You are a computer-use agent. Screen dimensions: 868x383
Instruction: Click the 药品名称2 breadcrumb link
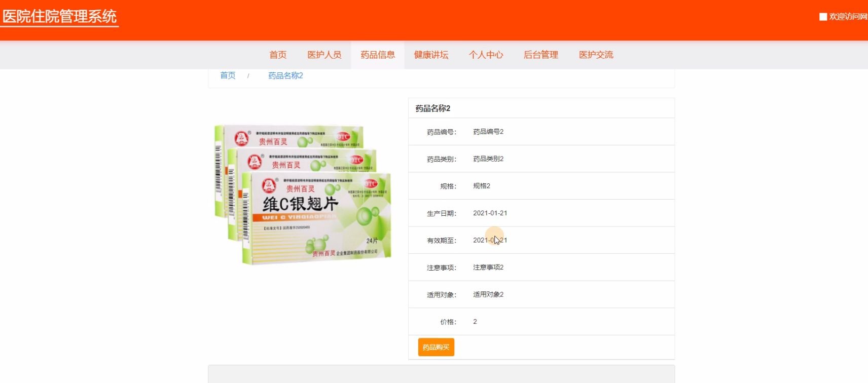click(x=285, y=75)
